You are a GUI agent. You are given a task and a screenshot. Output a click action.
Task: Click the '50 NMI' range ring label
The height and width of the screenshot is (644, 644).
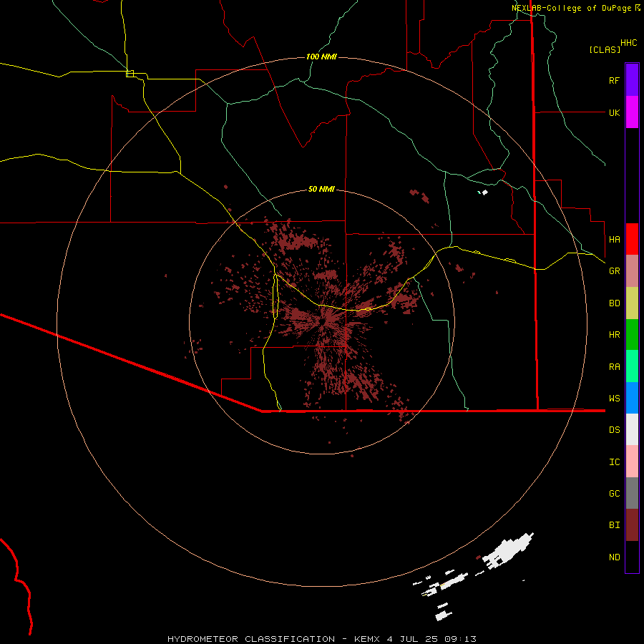pos(321,189)
